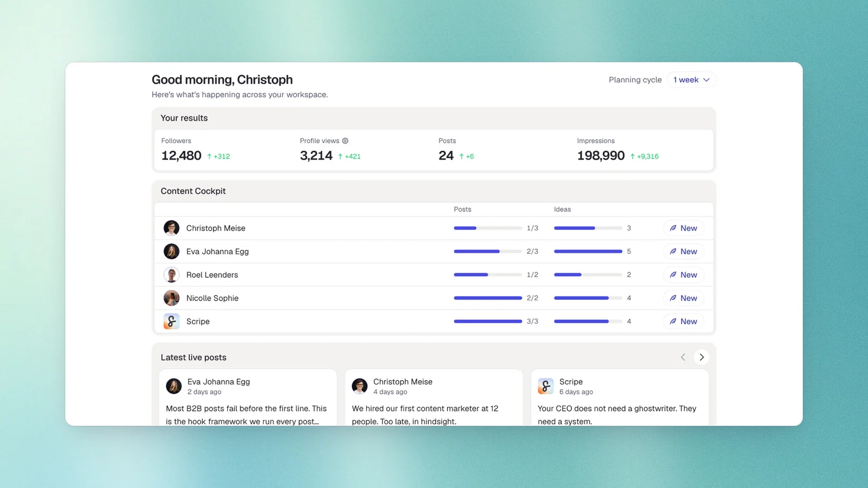Viewport: 868px width, 488px height.
Task: Click Christoph Meise's avatar in live post card
Action: [360, 386]
